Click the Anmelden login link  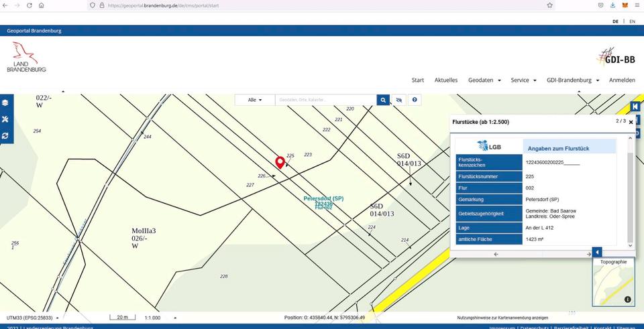(x=622, y=80)
